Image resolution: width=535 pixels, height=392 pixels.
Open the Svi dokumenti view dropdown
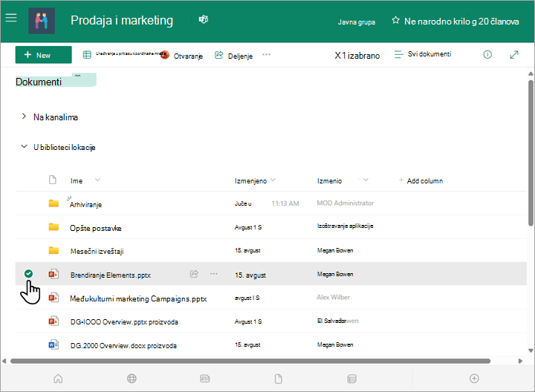point(423,54)
